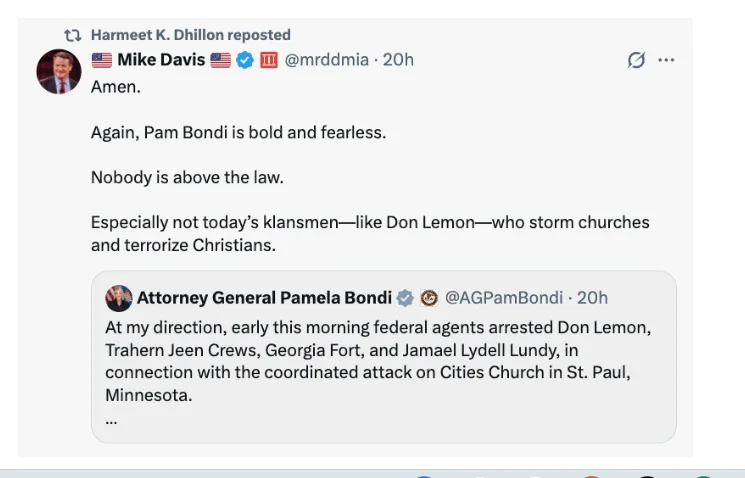Open Pamela Bondi avatar in quoted post
This screenshot has width=745, height=478.
(x=119, y=298)
